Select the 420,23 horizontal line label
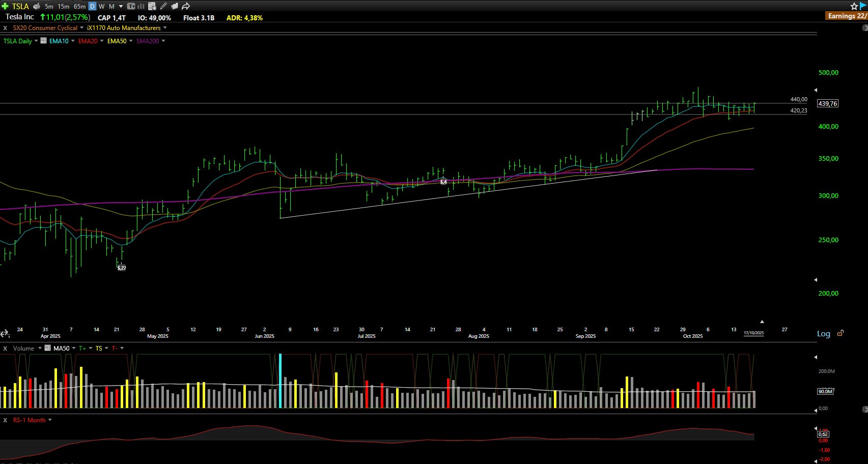Viewport: 868px width, 464px height. point(799,110)
